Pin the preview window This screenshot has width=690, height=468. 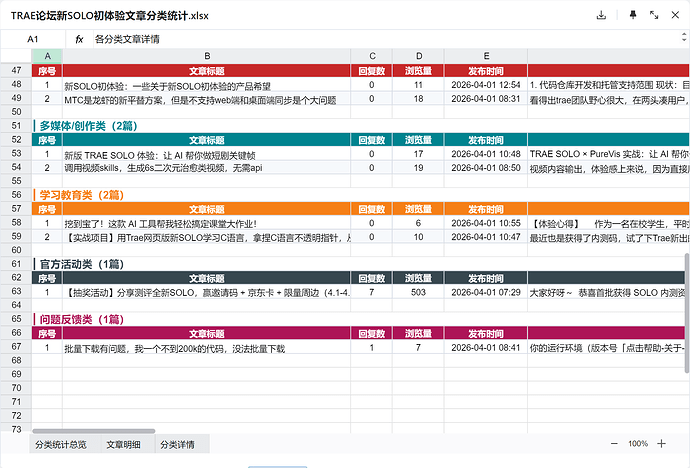(633, 15)
